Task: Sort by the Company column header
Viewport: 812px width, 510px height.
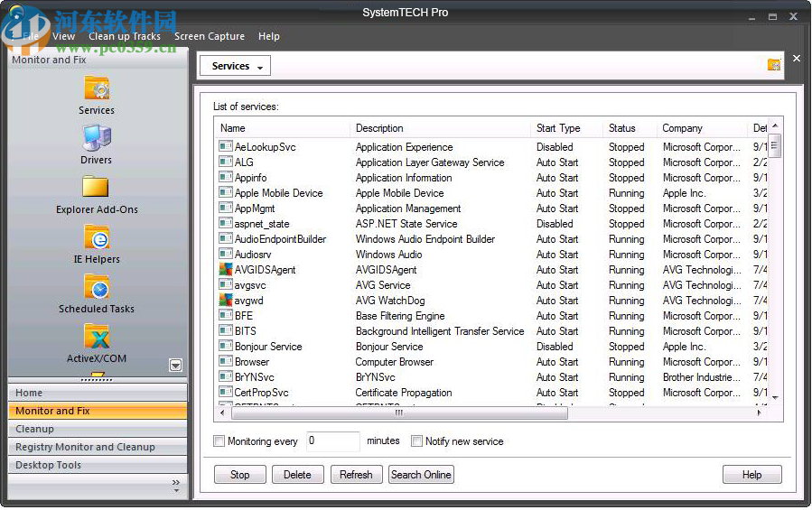Action: coord(702,128)
